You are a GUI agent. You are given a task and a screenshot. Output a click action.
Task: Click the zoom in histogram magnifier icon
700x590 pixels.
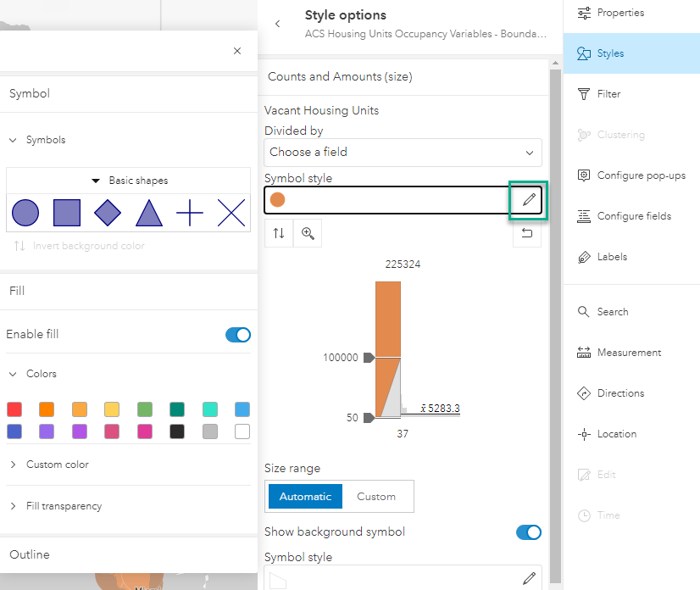coord(308,233)
